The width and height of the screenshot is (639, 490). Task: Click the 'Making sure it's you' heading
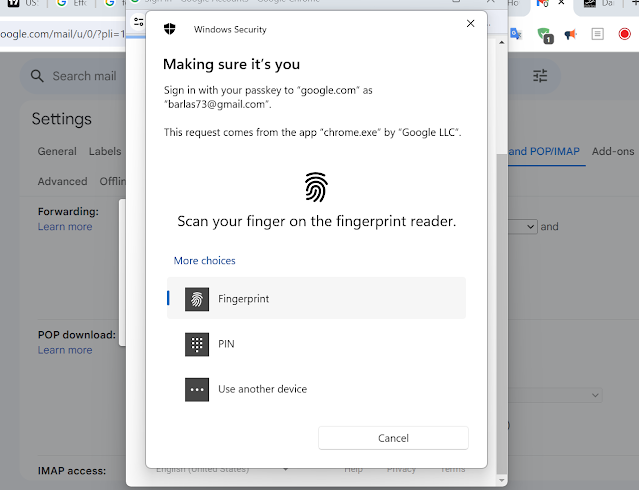(231, 64)
